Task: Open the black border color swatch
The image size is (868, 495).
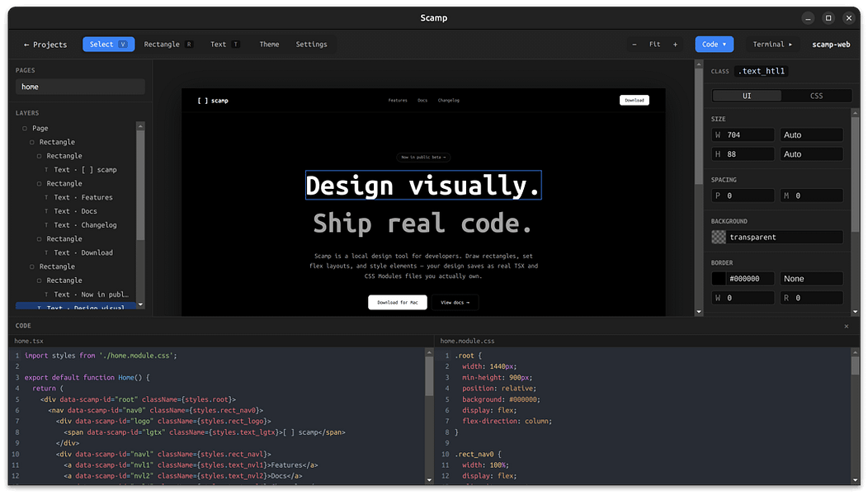Action: [x=719, y=279]
